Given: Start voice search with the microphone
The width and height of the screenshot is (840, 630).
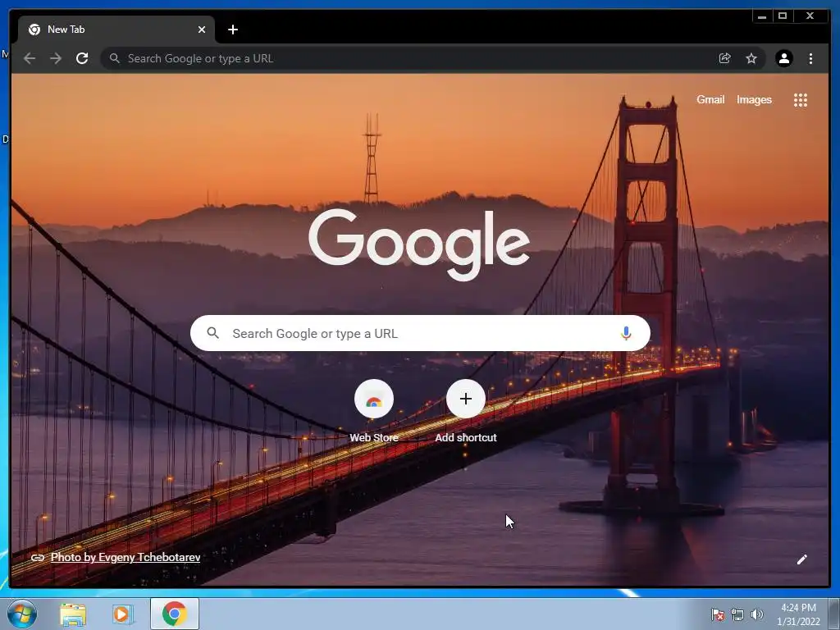Looking at the screenshot, I should pyautogui.click(x=626, y=333).
